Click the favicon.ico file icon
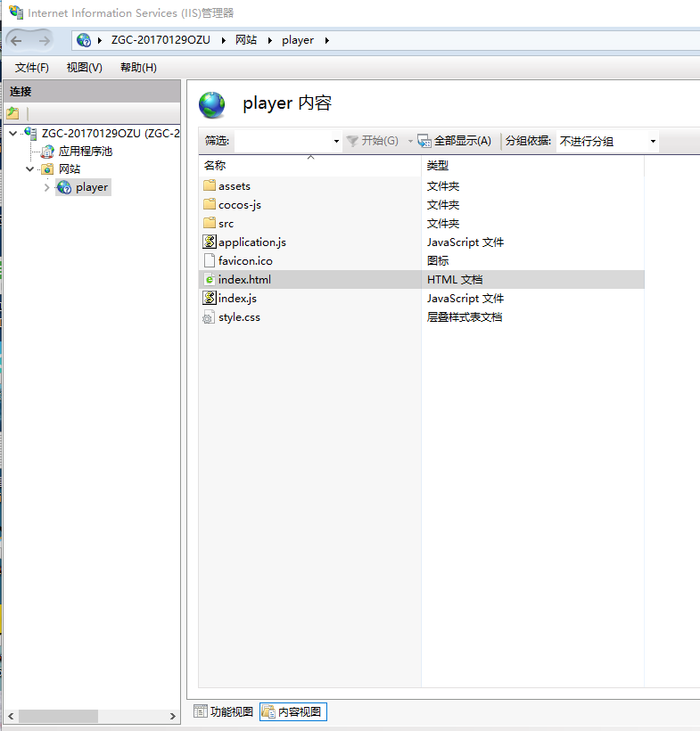Viewport: 700px width, 731px height. 210,260
